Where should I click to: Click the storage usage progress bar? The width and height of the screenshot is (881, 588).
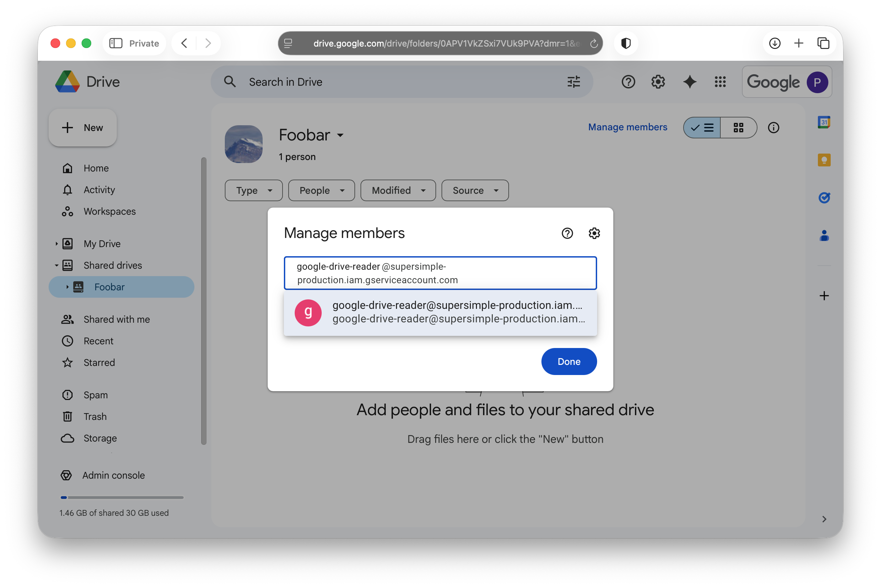[x=122, y=498]
